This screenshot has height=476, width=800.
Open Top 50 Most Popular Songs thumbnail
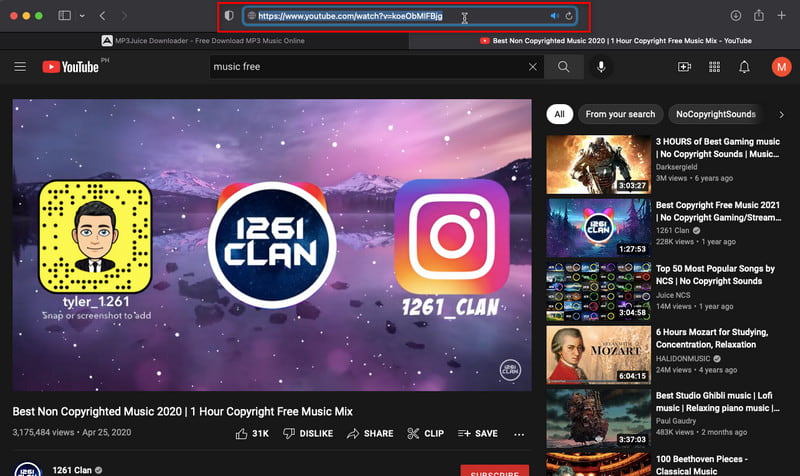(598, 291)
